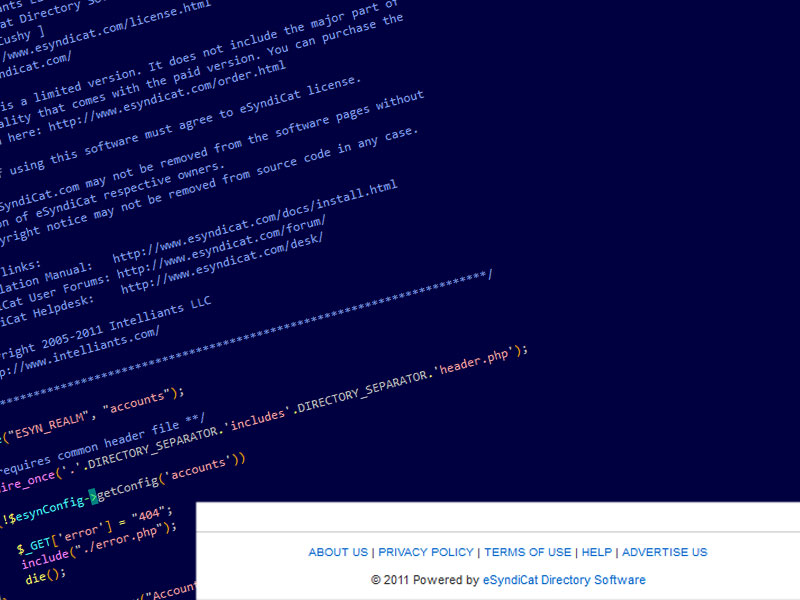The width and height of the screenshot is (800, 600).
Task: Click the docs/install.html URL in the code
Action: [255, 222]
